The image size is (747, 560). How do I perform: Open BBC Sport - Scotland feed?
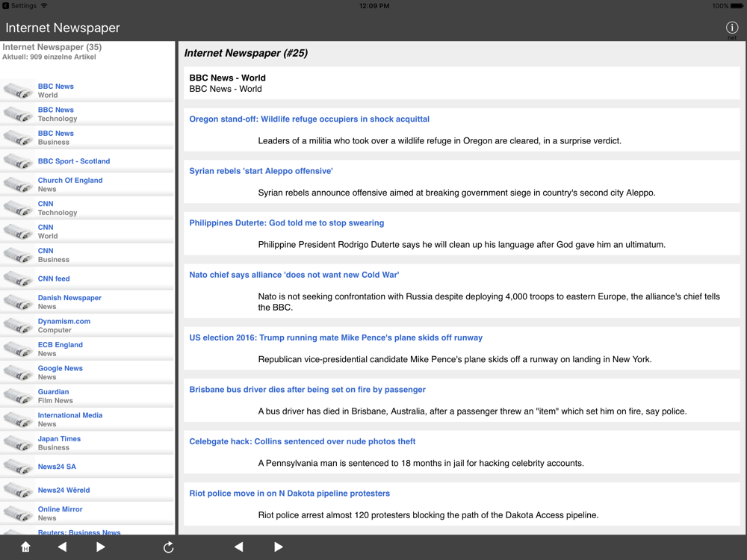click(x=87, y=161)
